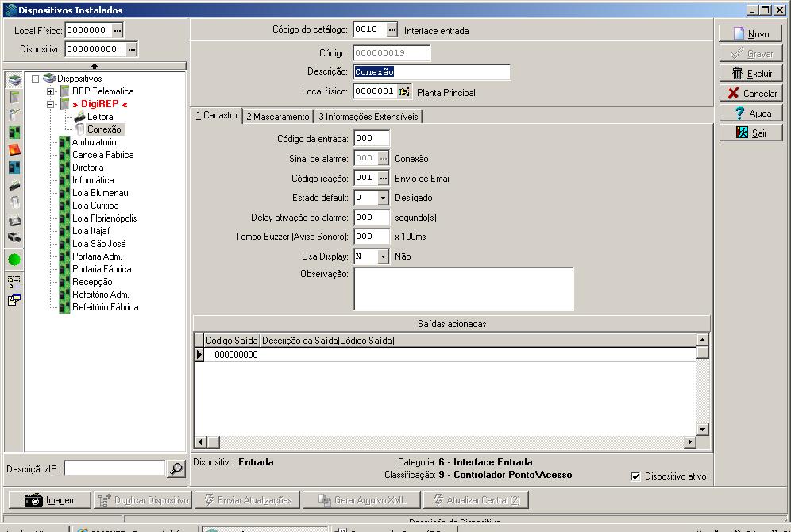This screenshot has height=532, width=791.
Task: Click the Imagem button
Action: pyautogui.click(x=50, y=500)
